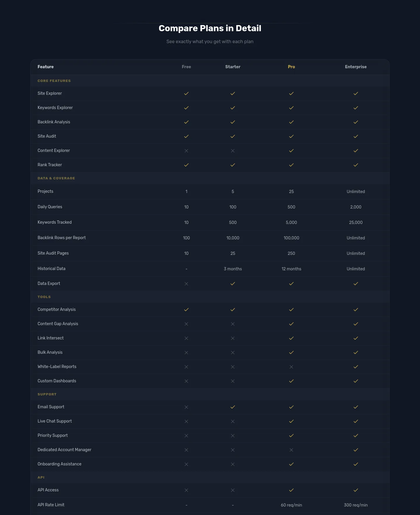This screenshot has width=420, height=515.
Task: Click the Email Support cross under Free
Action: coord(186,407)
